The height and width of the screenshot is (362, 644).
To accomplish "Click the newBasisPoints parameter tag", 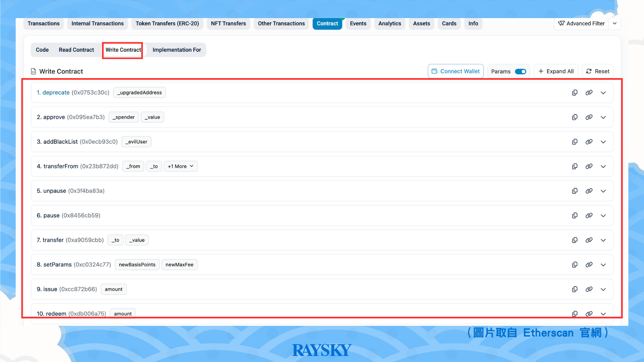I will (x=137, y=264).
